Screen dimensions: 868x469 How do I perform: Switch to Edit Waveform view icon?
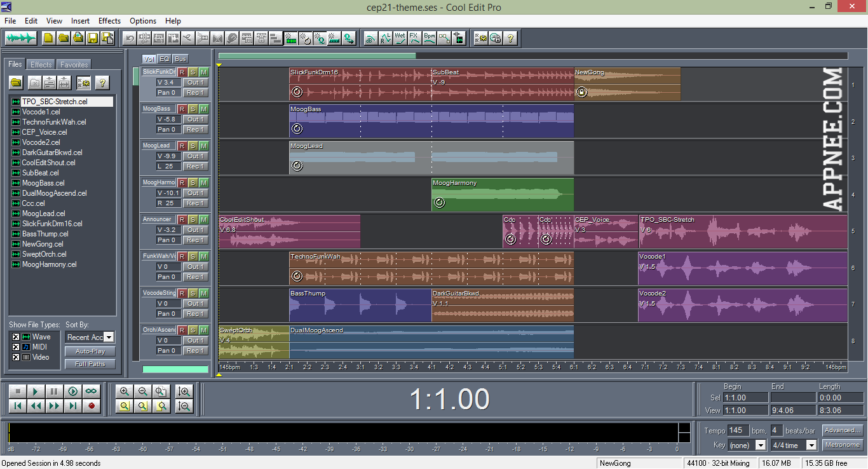coord(20,38)
